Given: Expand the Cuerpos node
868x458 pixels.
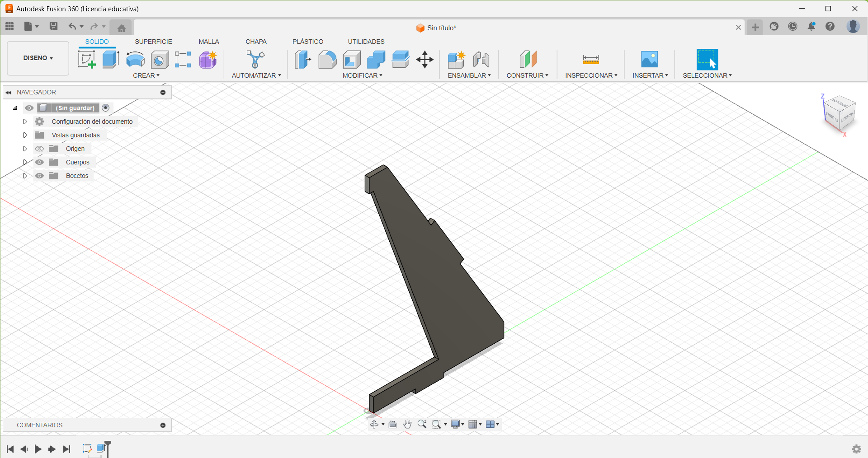Looking at the screenshot, I should [x=25, y=162].
